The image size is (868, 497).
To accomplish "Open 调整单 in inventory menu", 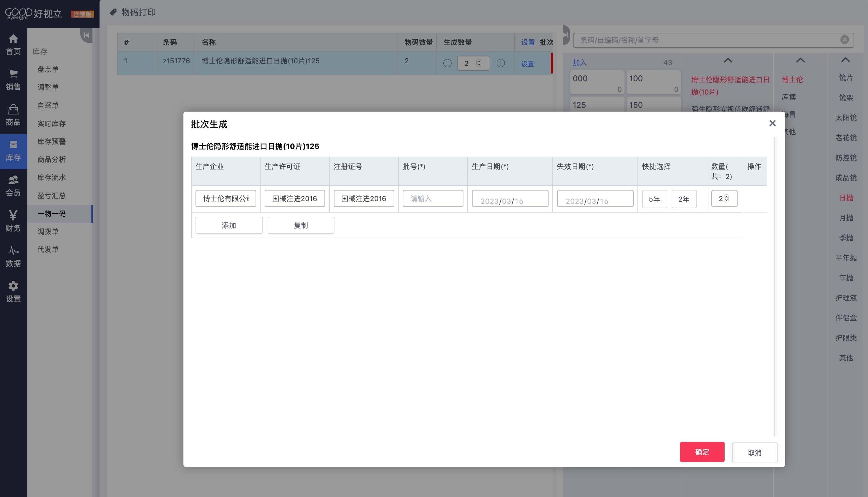I will coord(48,87).
